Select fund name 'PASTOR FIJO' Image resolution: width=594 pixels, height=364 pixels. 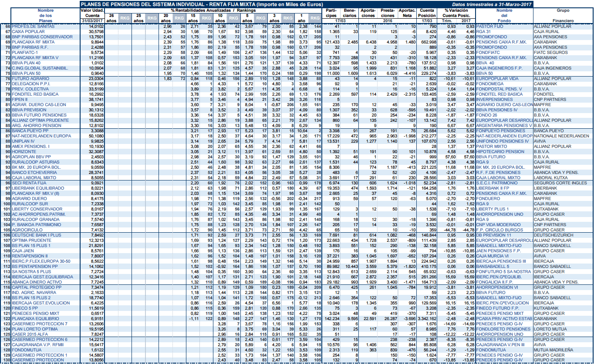click(490, 27)
